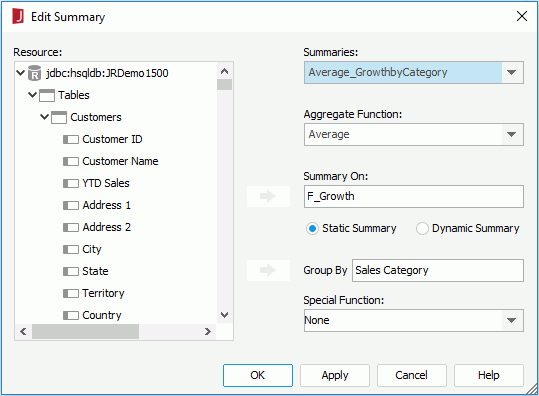
Task: Open the Aggregate Function dropdown
Action: (x=512, y=134)
